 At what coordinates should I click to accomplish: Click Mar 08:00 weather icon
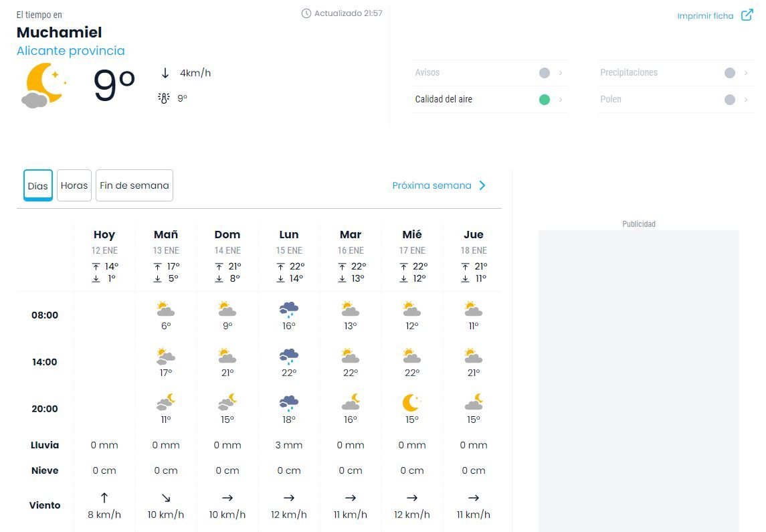[x=351, y=309]
